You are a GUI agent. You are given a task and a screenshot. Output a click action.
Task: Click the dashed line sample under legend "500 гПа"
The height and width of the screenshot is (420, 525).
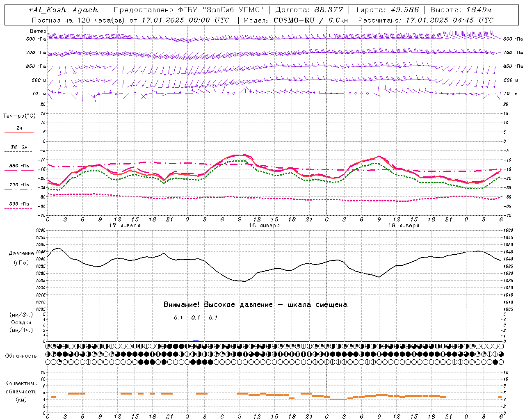[18, 209]
